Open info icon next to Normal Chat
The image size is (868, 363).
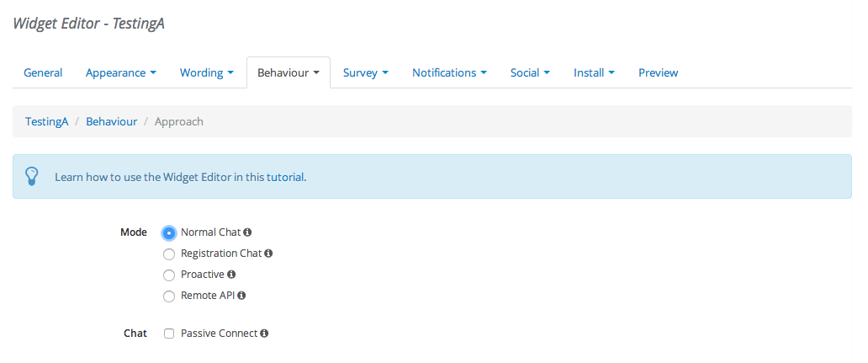pos(247,232)
